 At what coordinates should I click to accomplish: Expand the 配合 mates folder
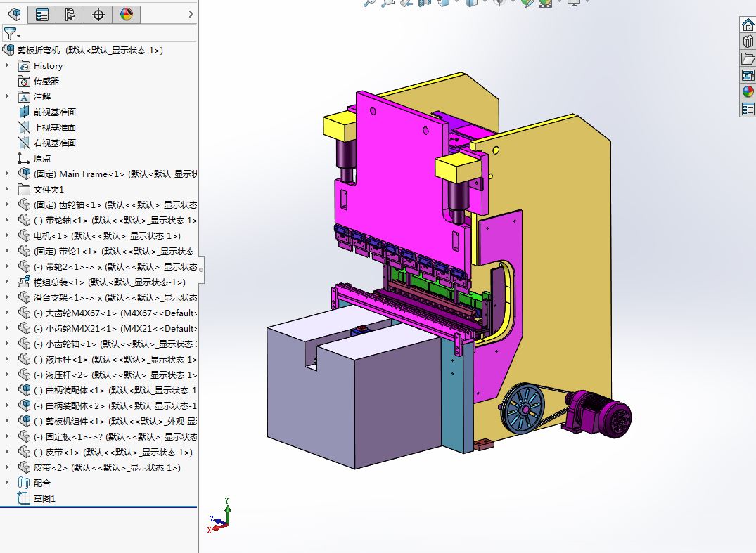(7, 483)
